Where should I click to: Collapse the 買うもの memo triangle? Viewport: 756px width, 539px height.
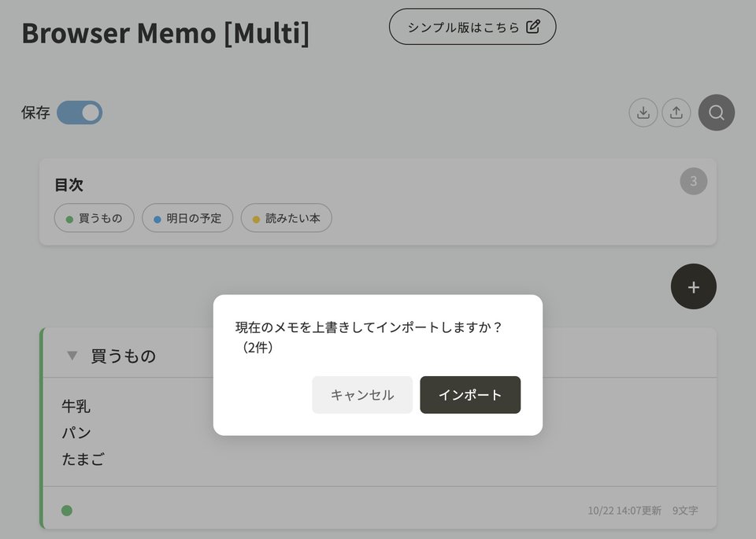72,356
